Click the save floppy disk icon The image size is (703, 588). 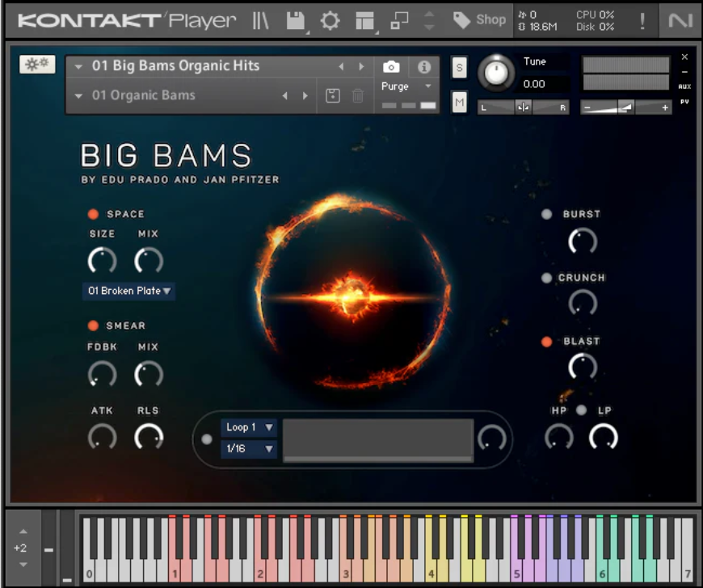coord(296,21)
